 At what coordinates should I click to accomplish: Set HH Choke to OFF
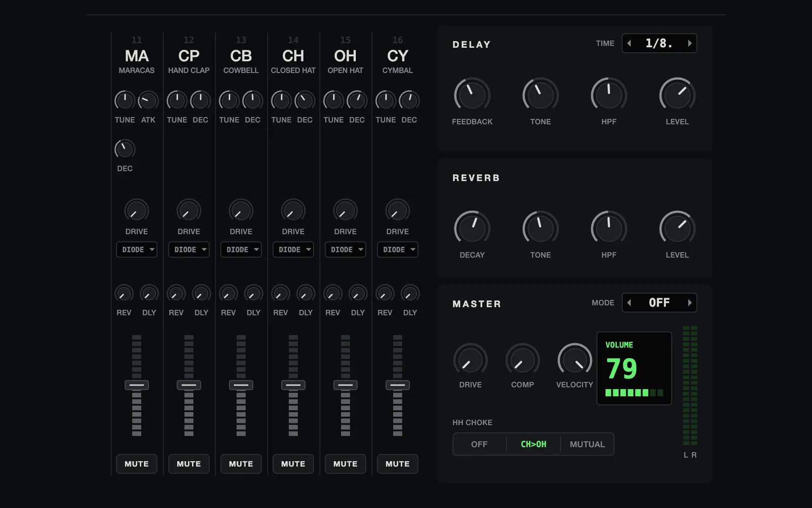tap(480, 444)
